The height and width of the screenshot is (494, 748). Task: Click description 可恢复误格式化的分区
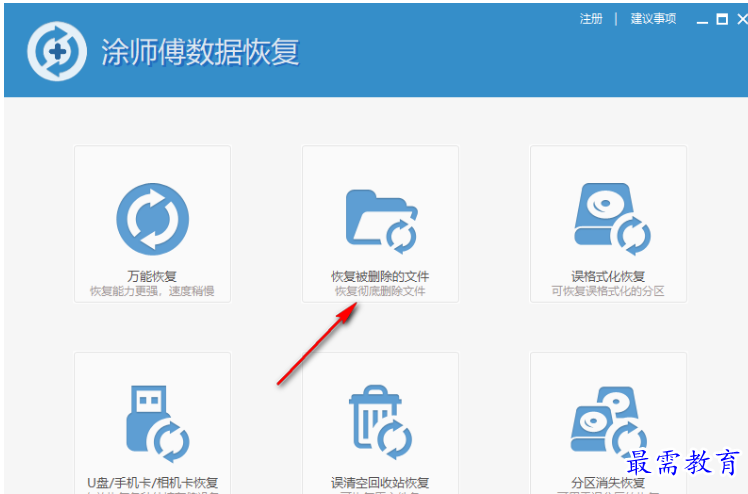coord(608,291)
